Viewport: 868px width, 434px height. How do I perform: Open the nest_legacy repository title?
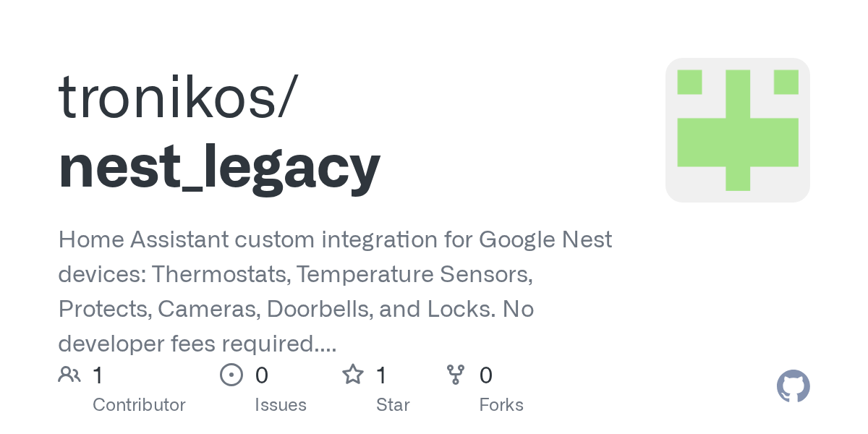219,165
